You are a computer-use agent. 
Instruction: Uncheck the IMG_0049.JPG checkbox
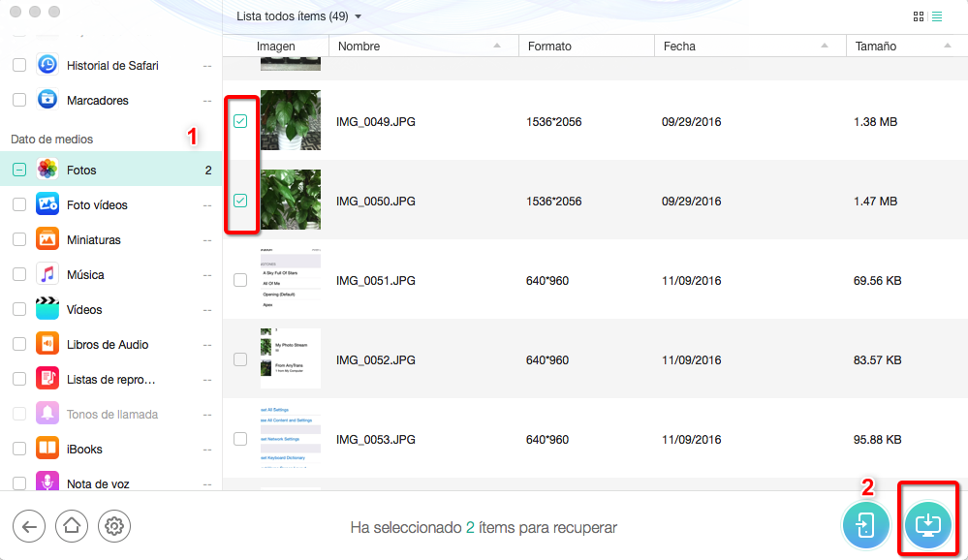(240, 121)
